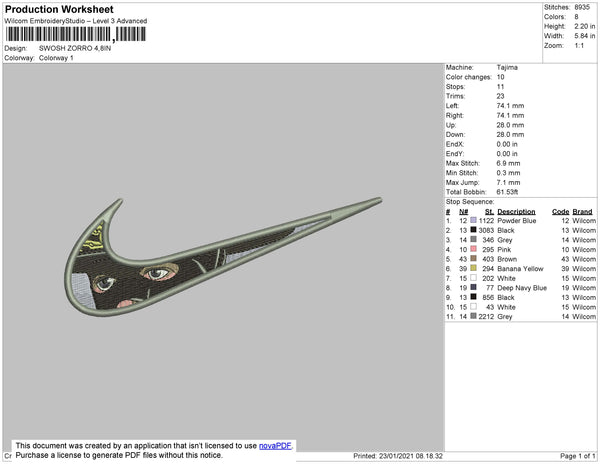Image resolution: width=600 pixels, height=464 pixels.
Task: Click the 'Banana Yellow' description text
Action: (520, 269)
